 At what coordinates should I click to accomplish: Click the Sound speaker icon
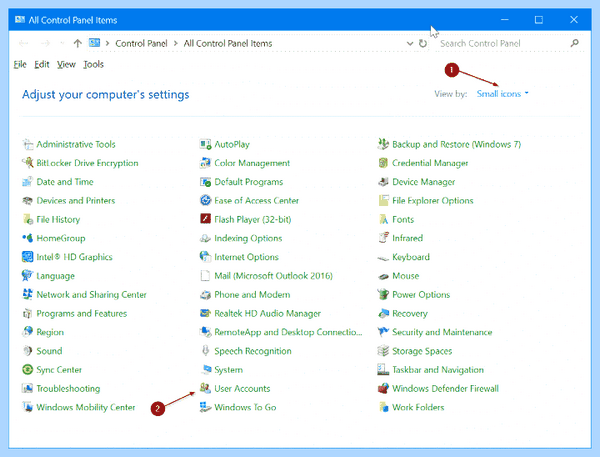[28, 351]
